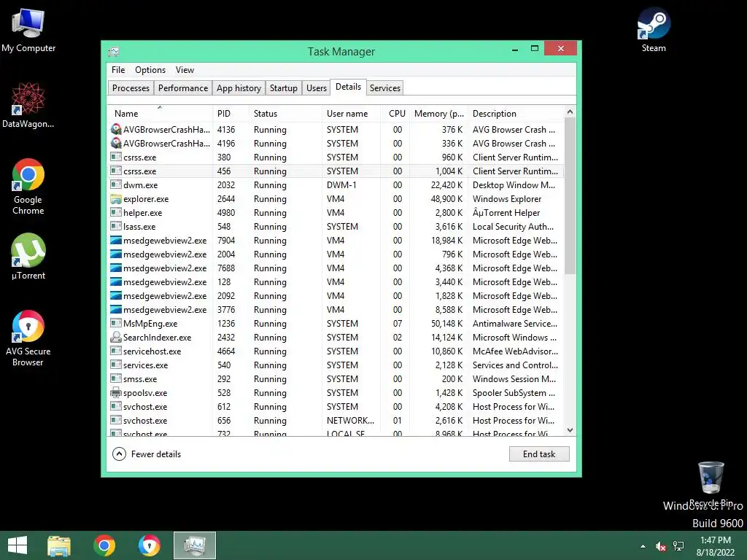Select svchost.exe row with PID 612
This screenshot has width=747, height=560.
[x=336, y=406]
